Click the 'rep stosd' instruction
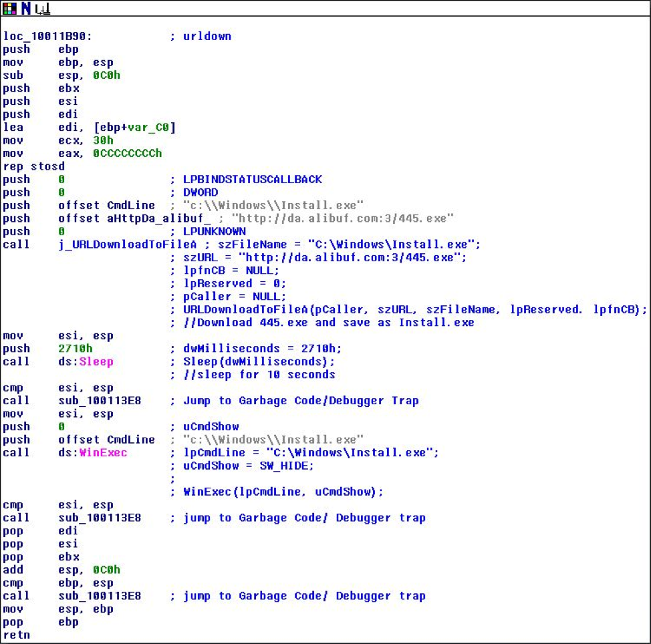Image resolution: width=651 pixels, height=644 pixels. [x=33, y=166]
